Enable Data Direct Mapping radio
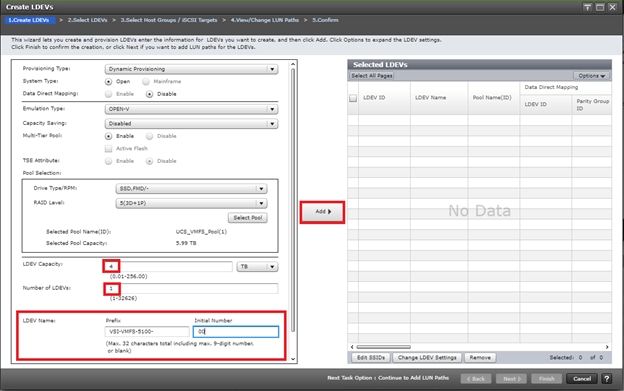Viewport: 624px width, 391px height. [108, 94]
